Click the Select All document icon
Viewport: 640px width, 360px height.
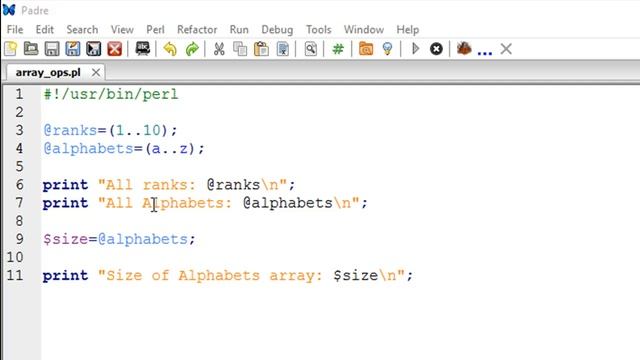point(282,49)
